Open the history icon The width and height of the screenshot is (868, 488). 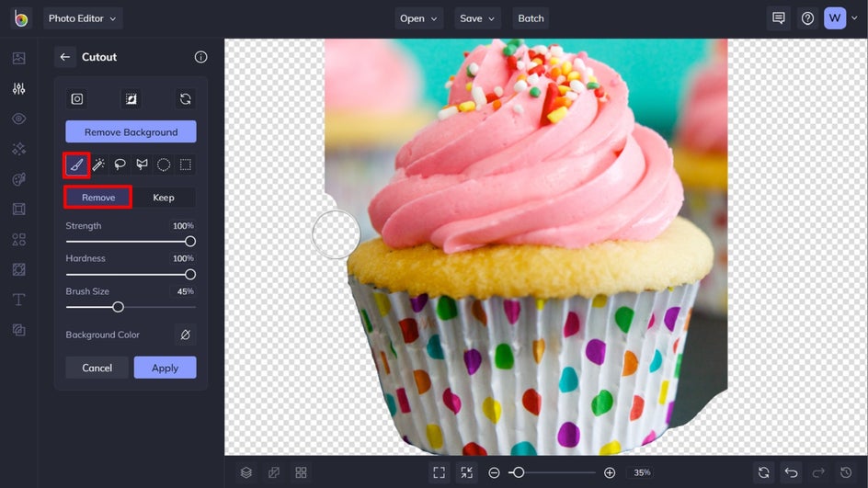[x=846, y=472]
